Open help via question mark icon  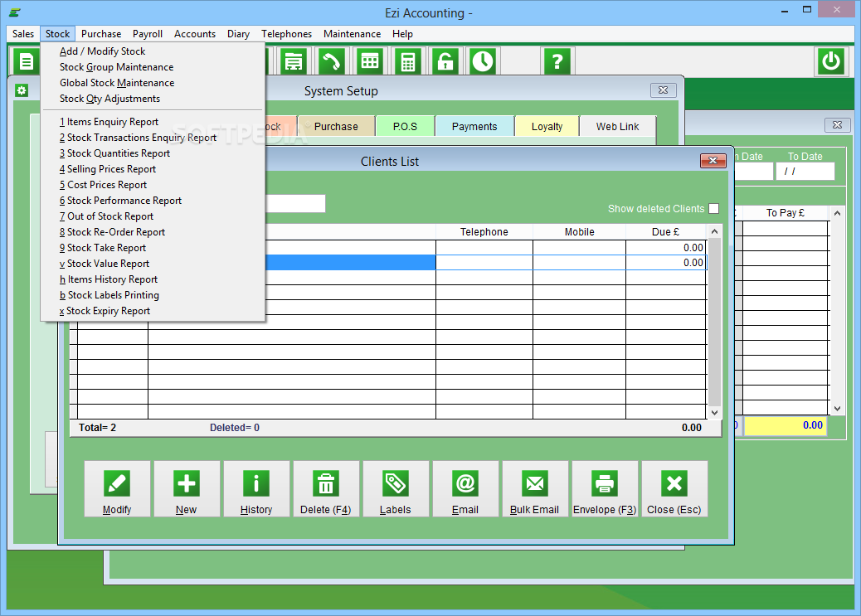click(x=557, y=61)
